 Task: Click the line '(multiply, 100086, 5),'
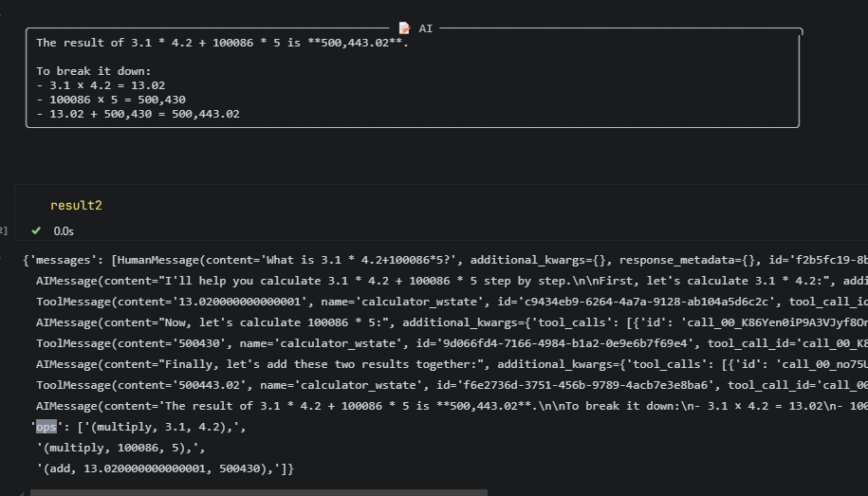tap(120, 448)
